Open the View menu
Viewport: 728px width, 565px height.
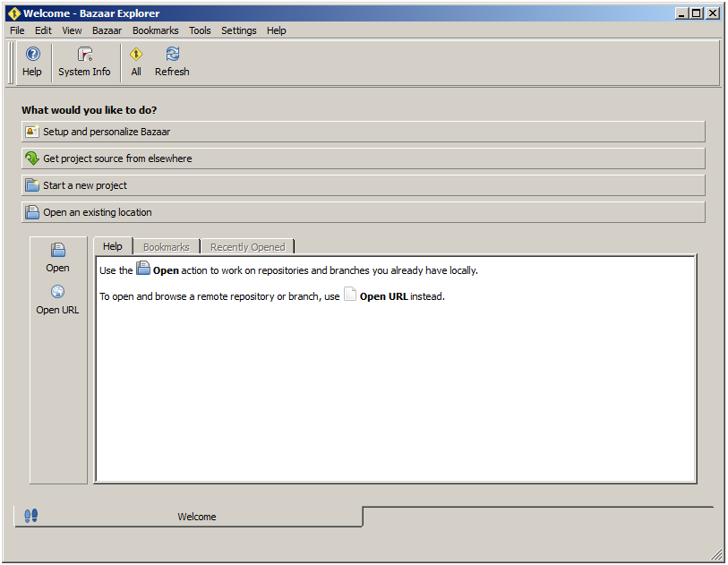[72, 30]
